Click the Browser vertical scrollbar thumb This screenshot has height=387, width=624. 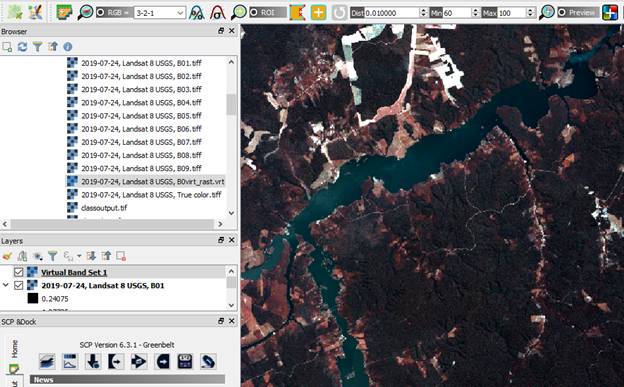231,105
